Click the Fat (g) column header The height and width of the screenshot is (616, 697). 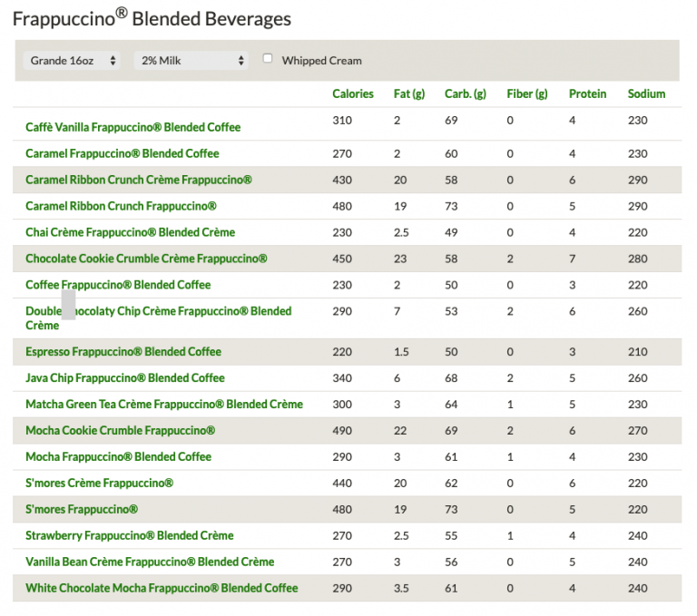(x=408, y=93)
